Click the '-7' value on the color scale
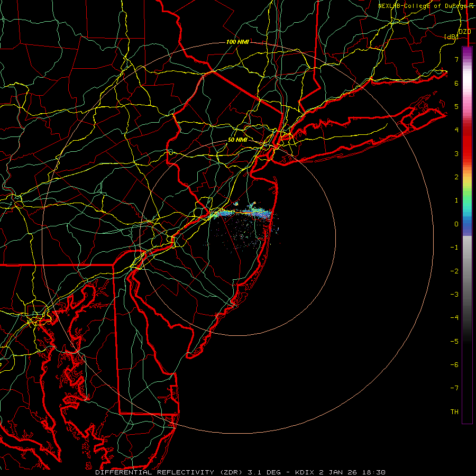The height and width of the screenshot is (476, 476). [x=454, y=388]
